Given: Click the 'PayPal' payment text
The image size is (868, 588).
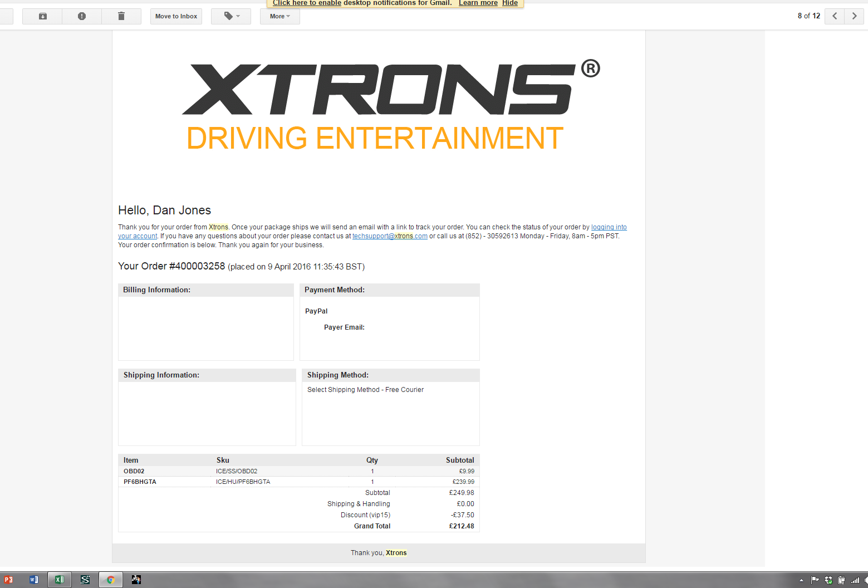Looking at the screenshot, I should point(316,311).
